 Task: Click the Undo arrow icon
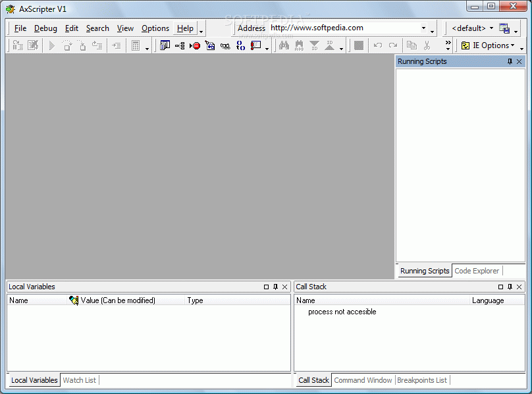[x=378, y=45]
